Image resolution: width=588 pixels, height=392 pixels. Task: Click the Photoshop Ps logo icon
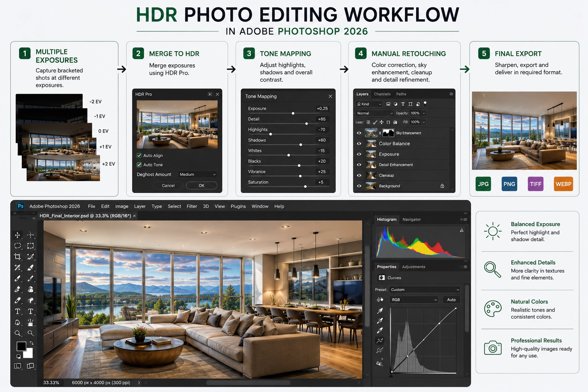[21, 206]
